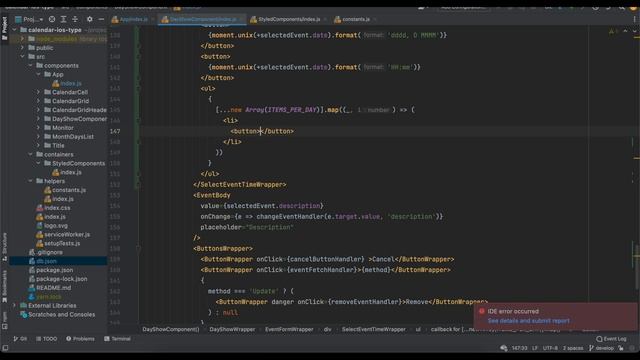Close the constants.js editor tab
Viewport: 640px width, 360px height.
tap(375, 19)
